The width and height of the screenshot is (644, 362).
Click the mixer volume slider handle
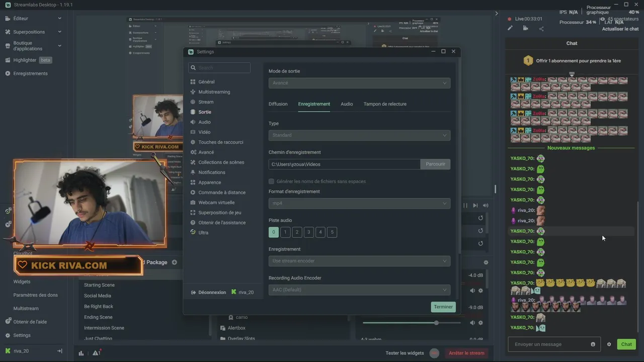(x=436, y=323)
